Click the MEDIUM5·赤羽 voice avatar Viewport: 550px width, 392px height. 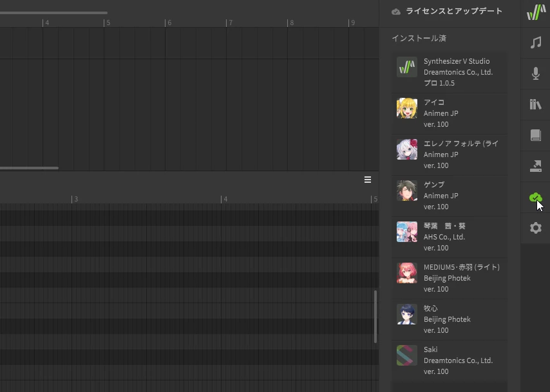point(407,273)
